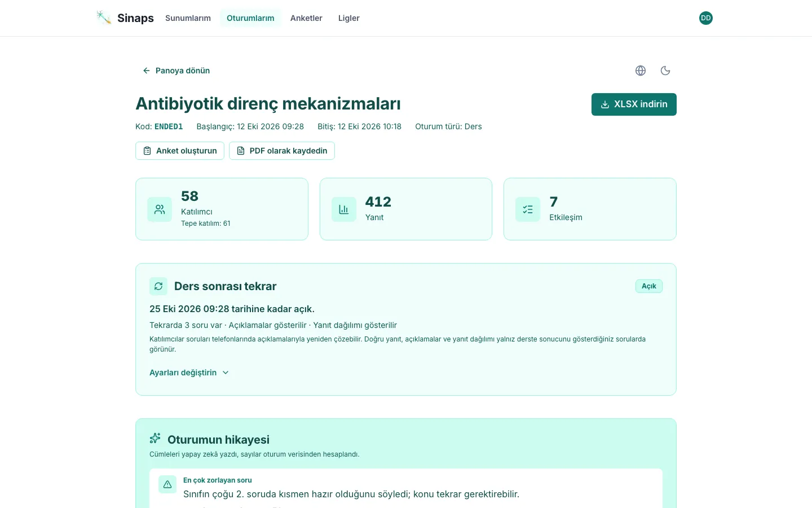The height and width of the screenshot is (508, 812).
Task: Click the 25 Eki 2026 09:28 deadline text
Action: click(232, 309)
